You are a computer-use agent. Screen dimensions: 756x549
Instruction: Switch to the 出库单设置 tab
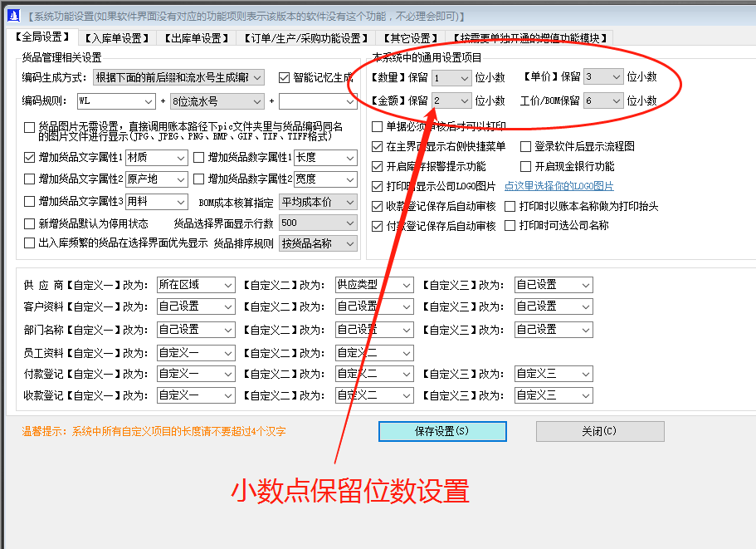(198, 37)
